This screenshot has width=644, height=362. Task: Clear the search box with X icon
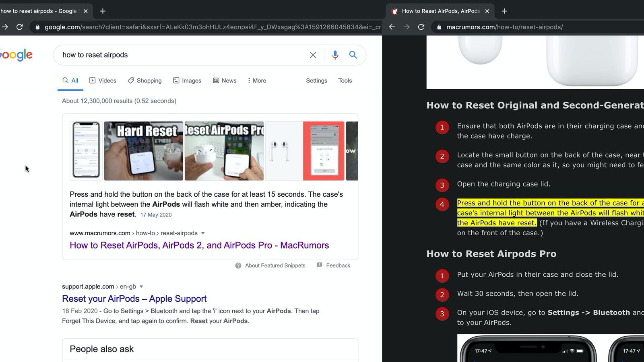pos(313,55)
